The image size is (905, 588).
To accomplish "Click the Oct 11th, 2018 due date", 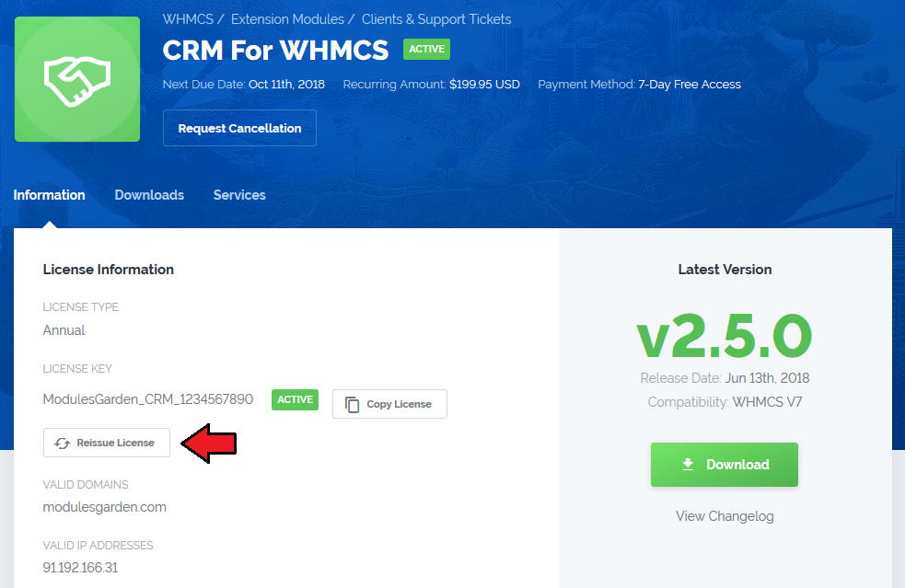I will pos(287,85).
